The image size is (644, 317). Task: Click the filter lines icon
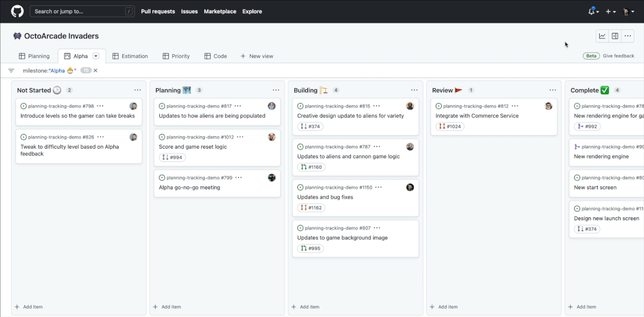11,70
